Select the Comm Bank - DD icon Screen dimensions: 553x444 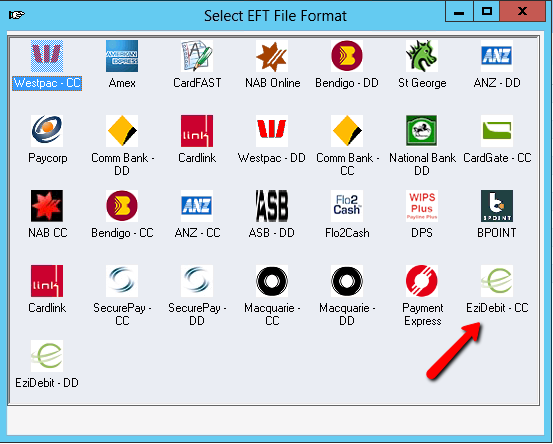point(122,131)
